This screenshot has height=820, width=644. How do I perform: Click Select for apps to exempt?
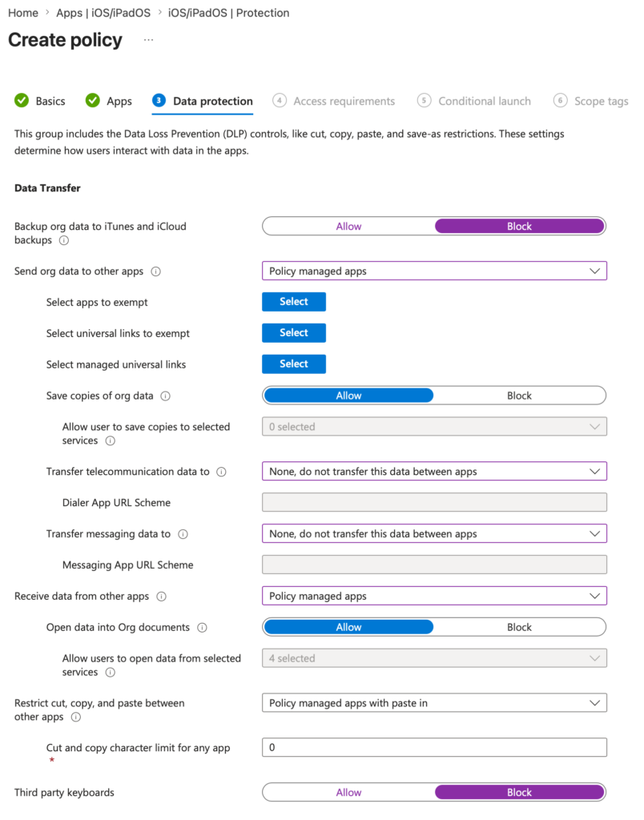tap(293, 302)
